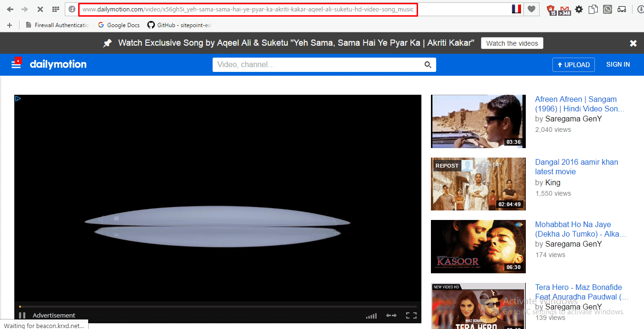The image size is (644, 329).
Task: Open the red shield blocker extension
Action: pyautogui.click(x=551, y=10)
